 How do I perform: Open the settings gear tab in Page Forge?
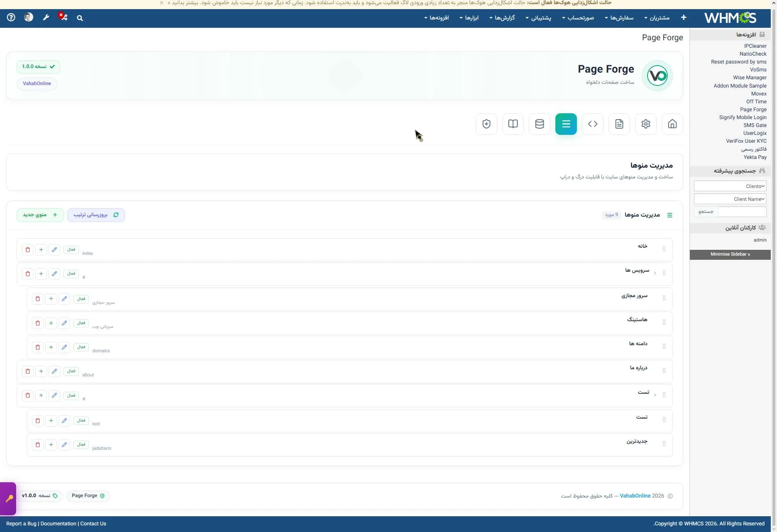click(x=646, y=124)
